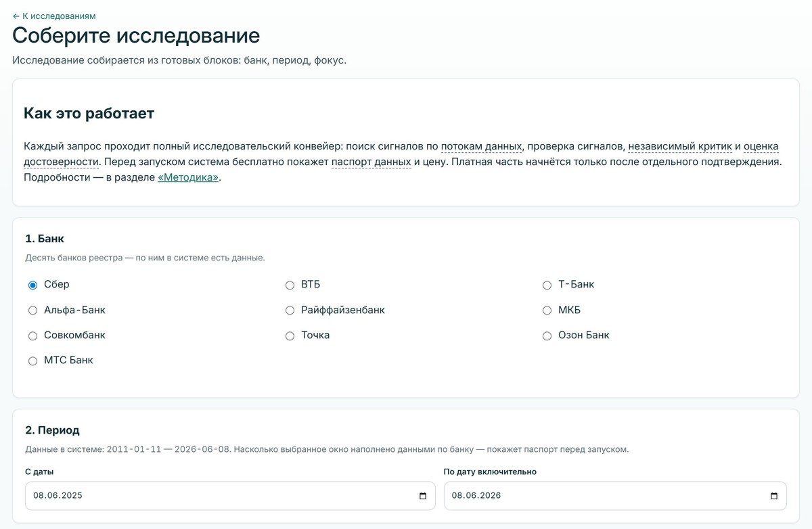
Task: Pick the МТС Банк radio button
Action: coord(32,361)
